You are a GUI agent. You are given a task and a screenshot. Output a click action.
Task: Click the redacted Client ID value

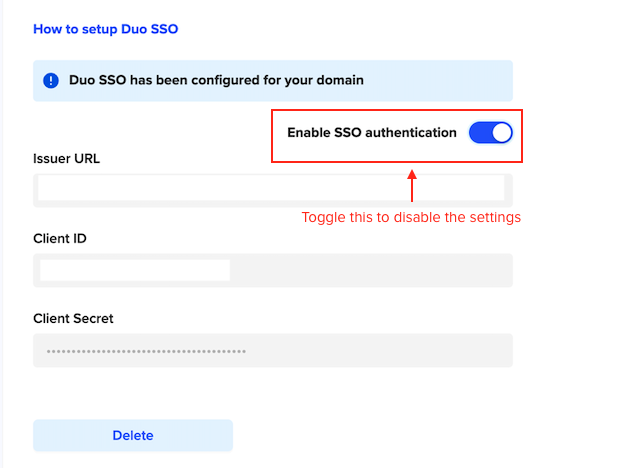135,270
